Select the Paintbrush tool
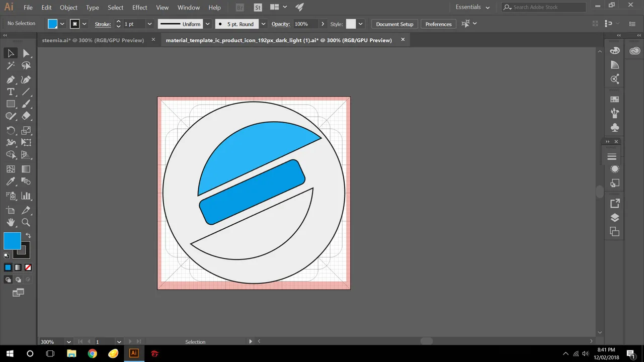Viewport: 644px width, 362px height. 26,104
